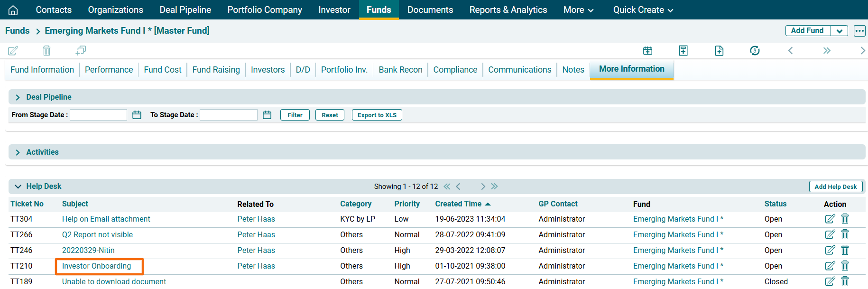Edit ticket TT304 using pencil icon
Image resolution: width=868 pixels, height=289 pixels.
[x=830, y=219]
